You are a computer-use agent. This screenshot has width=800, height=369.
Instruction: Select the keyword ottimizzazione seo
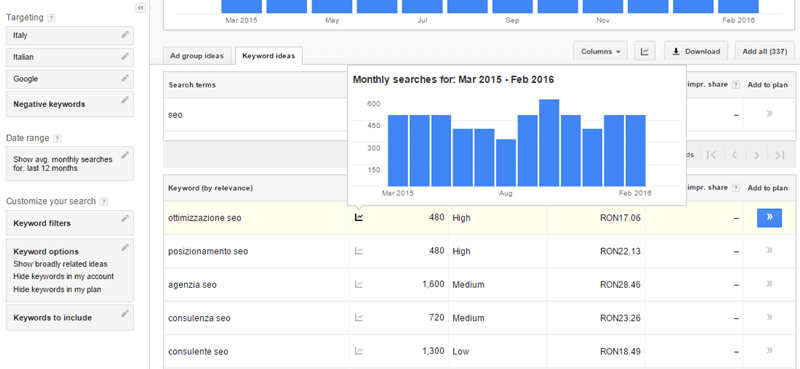click(x=205, y=218)
